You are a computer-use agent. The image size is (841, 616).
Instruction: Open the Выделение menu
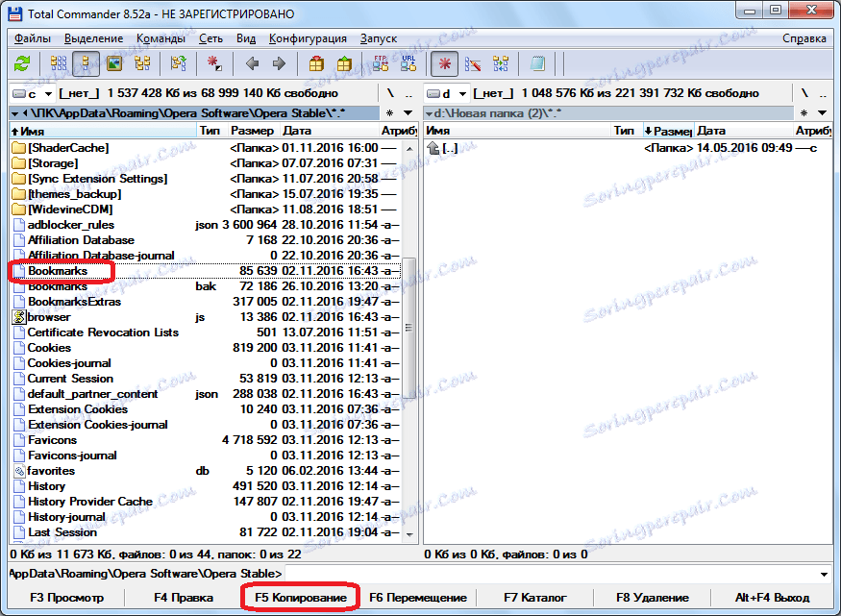click(x=93, y=38)
